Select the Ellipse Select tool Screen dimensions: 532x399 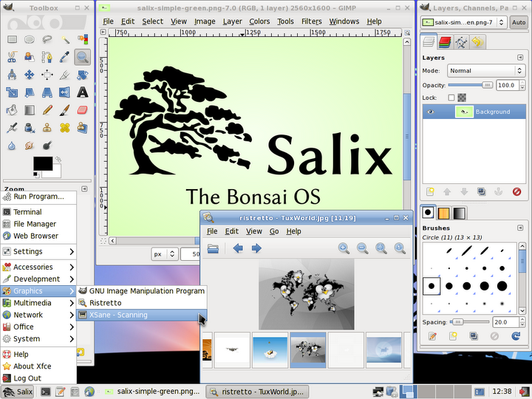[30, 39]
